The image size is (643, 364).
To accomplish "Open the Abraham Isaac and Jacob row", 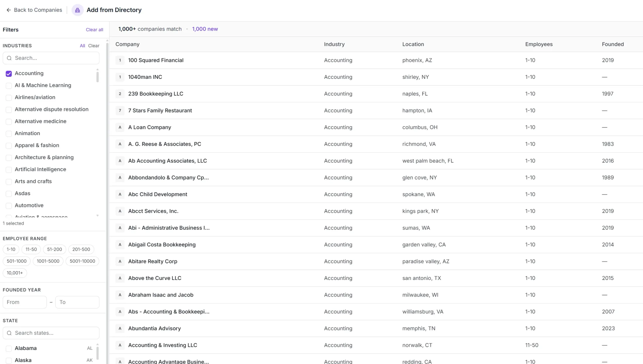I will (x=376, y=295).
